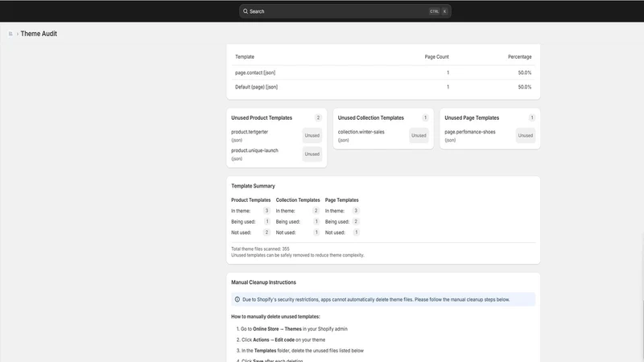Click the Template Summary heading
The image size is (644, 362).
click(253, 186)
